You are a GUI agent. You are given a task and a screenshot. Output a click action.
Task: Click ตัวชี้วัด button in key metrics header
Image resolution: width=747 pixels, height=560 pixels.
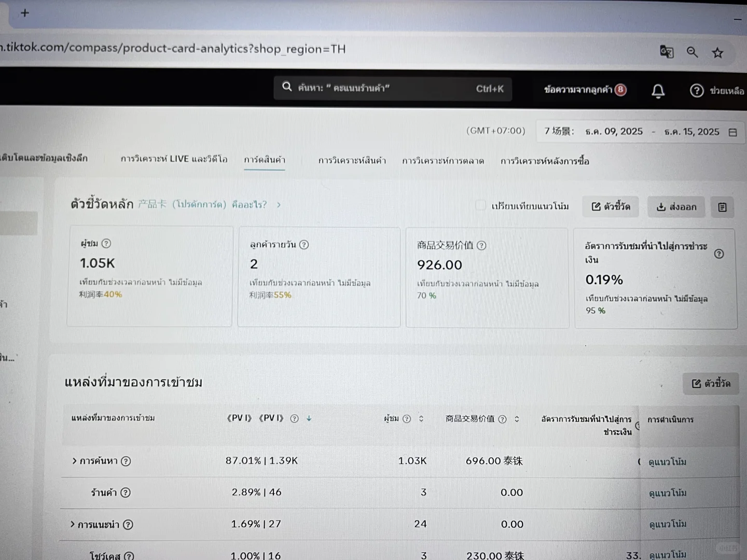(611, 207)
